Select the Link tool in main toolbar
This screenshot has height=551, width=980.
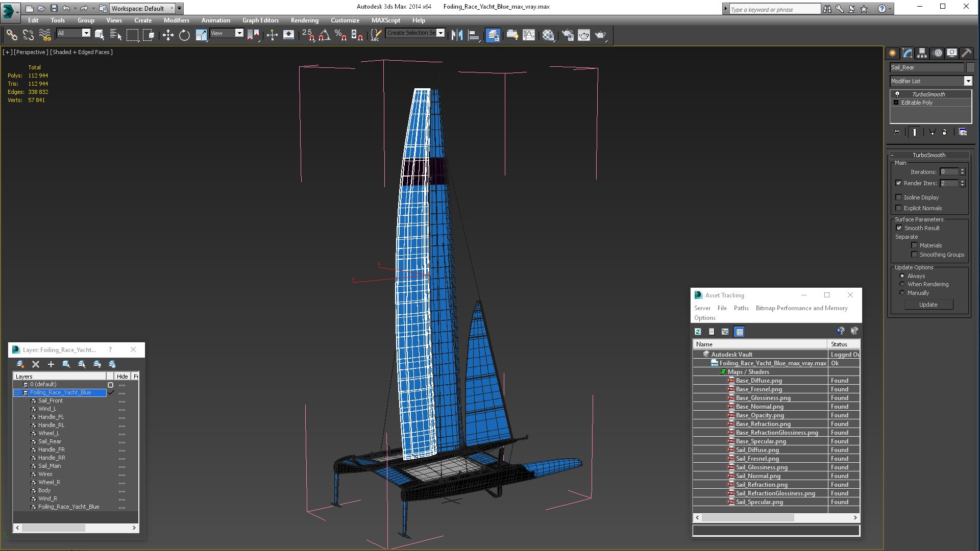11,35
